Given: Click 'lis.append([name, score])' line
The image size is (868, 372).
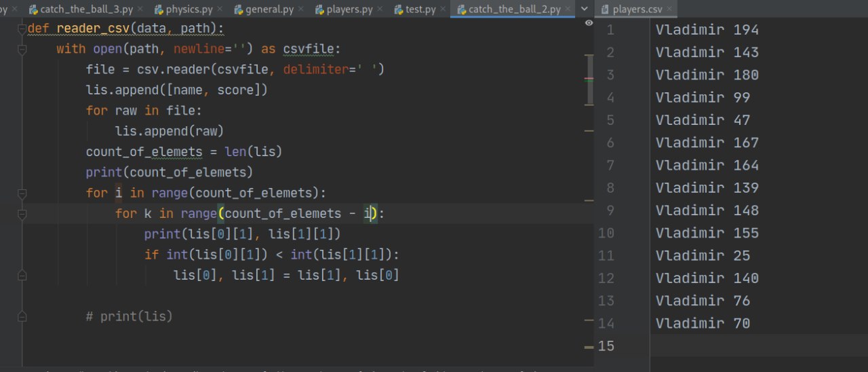Looking at the screenshot, I should tap(177, 90).
